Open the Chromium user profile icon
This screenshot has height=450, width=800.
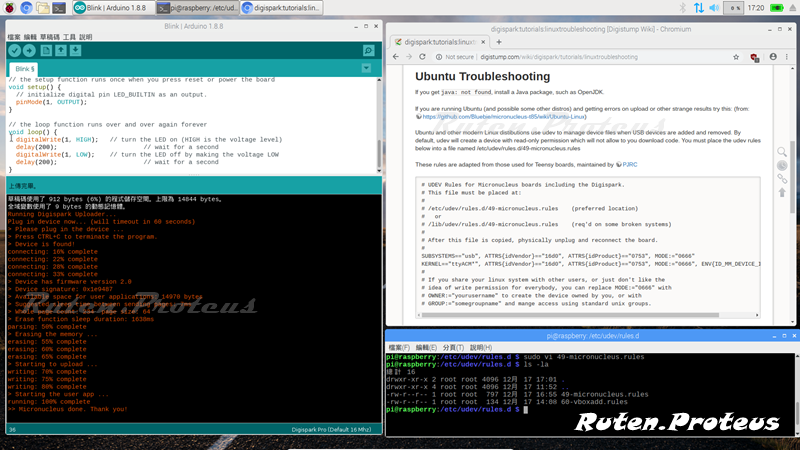[773, 57]
